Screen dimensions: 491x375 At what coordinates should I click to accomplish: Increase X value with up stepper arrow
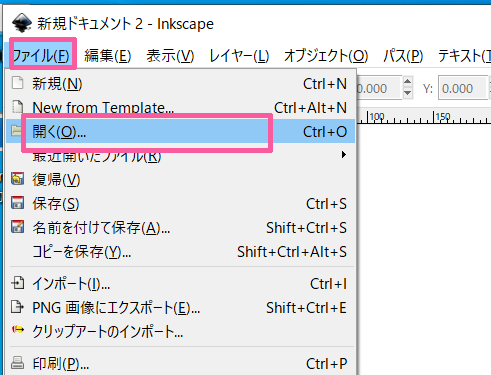coord(407,82)
